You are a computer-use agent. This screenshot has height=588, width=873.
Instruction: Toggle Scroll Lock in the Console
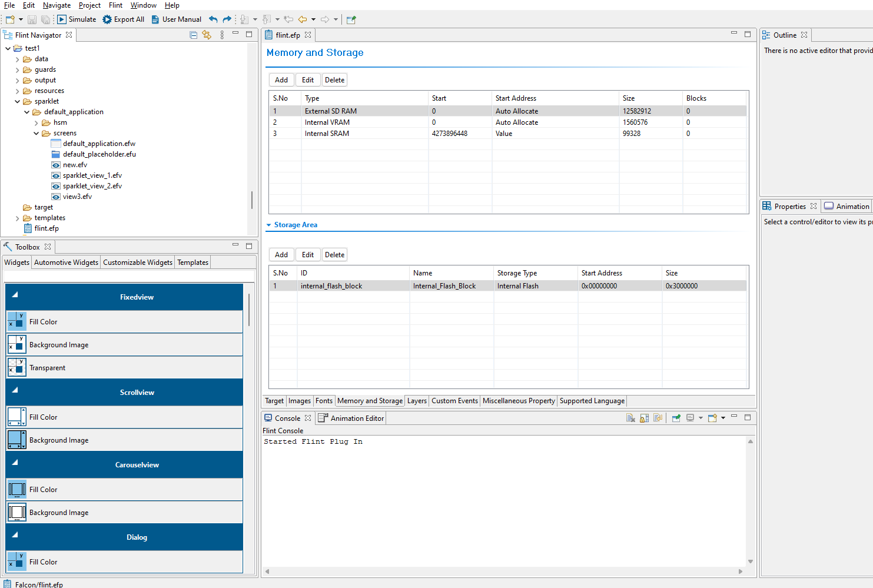644,418
